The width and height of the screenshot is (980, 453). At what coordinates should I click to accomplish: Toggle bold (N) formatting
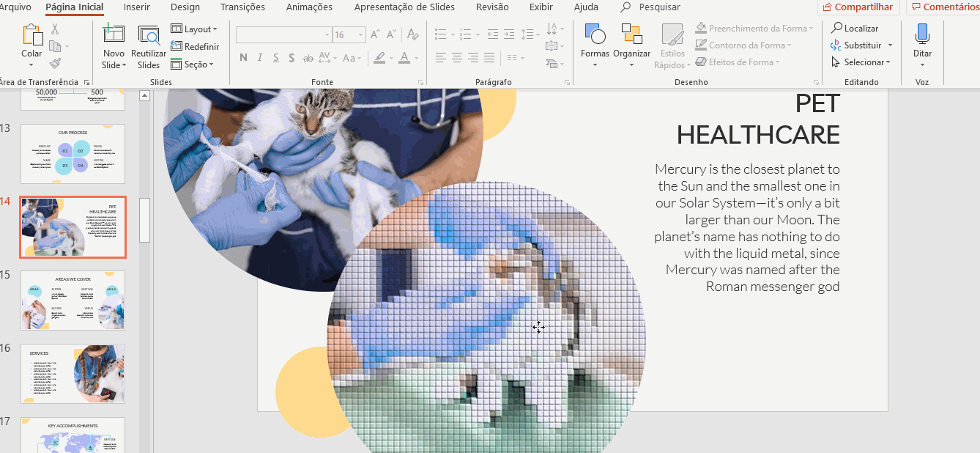(x=244, y=58)
